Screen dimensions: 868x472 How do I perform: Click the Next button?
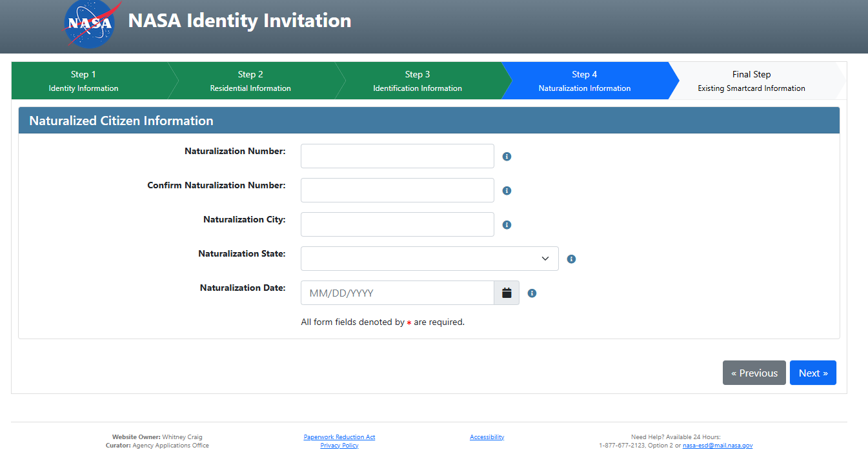[813, 373]
